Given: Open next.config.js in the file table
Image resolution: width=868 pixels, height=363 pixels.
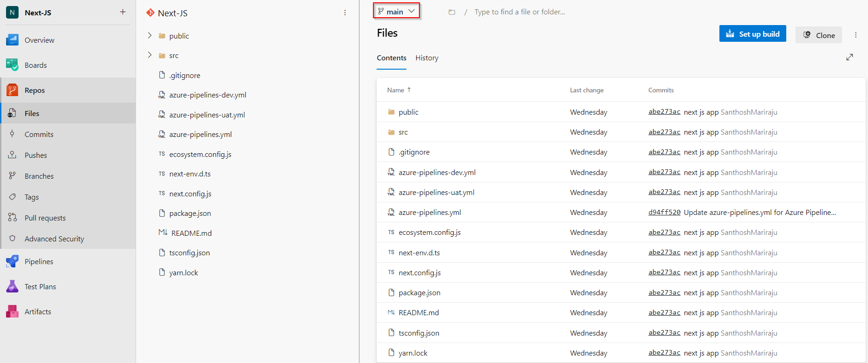Looking at the screenshot, I should [420, 272].
